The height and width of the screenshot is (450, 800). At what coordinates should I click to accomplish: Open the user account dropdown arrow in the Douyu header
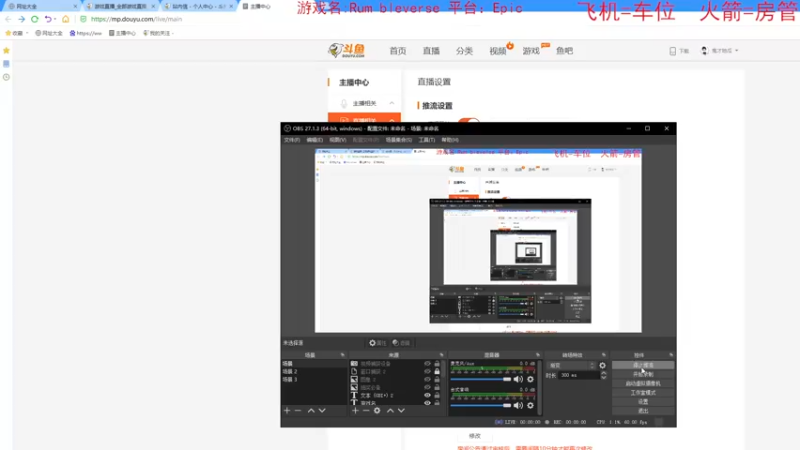[737, 51]
